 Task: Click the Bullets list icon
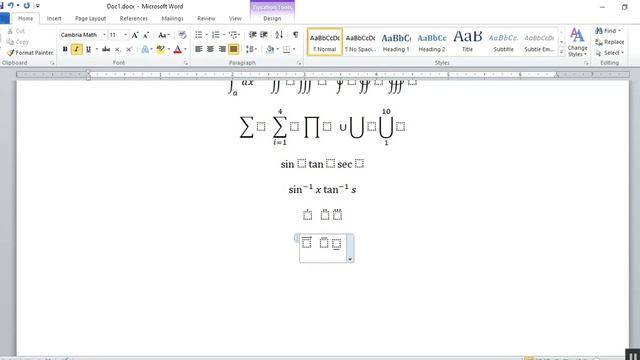click(x=199, y=35)
